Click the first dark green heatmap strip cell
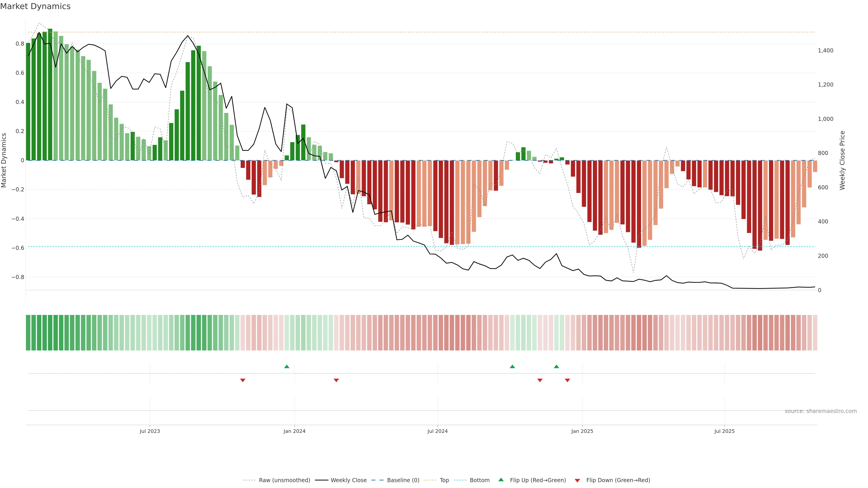868x488 pixels. click(x=28, y=333)
